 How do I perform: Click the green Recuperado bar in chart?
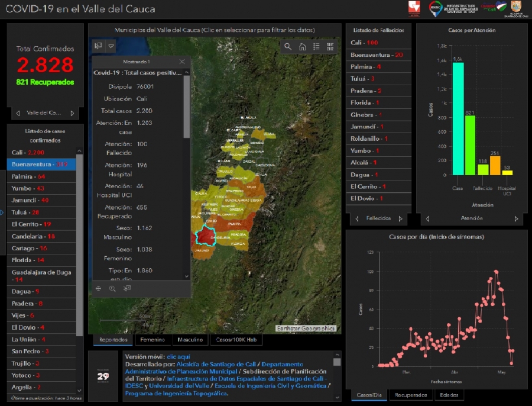pyautogui.click(x=470, y=145)
